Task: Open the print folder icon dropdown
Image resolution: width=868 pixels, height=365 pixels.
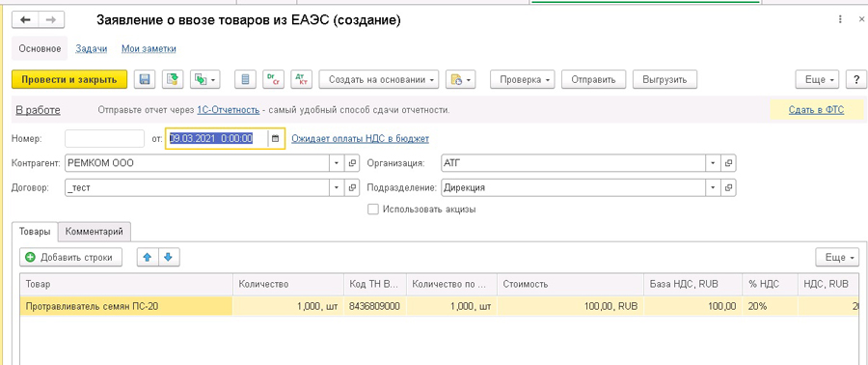Action: (x=460, y=79)
